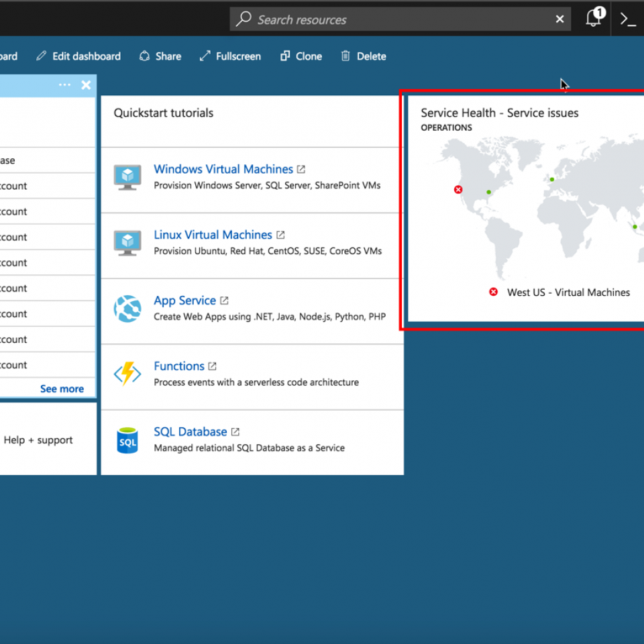Click the Edit dashboard pencil icon
644x644 pixels.
(x=41, y=56)
